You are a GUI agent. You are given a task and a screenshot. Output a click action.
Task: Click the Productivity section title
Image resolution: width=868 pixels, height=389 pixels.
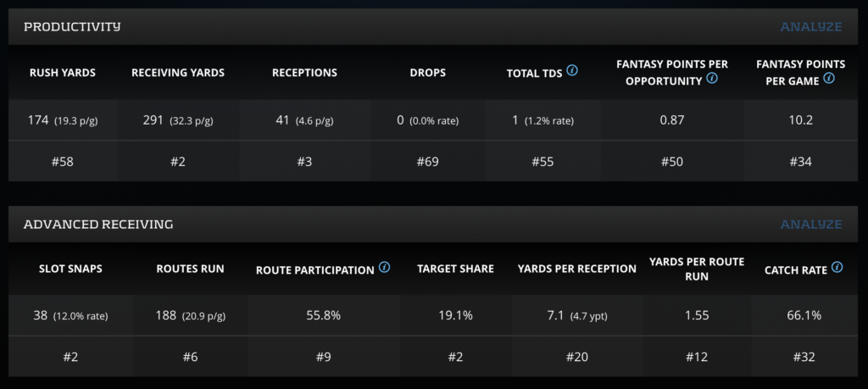pos(72,27)
